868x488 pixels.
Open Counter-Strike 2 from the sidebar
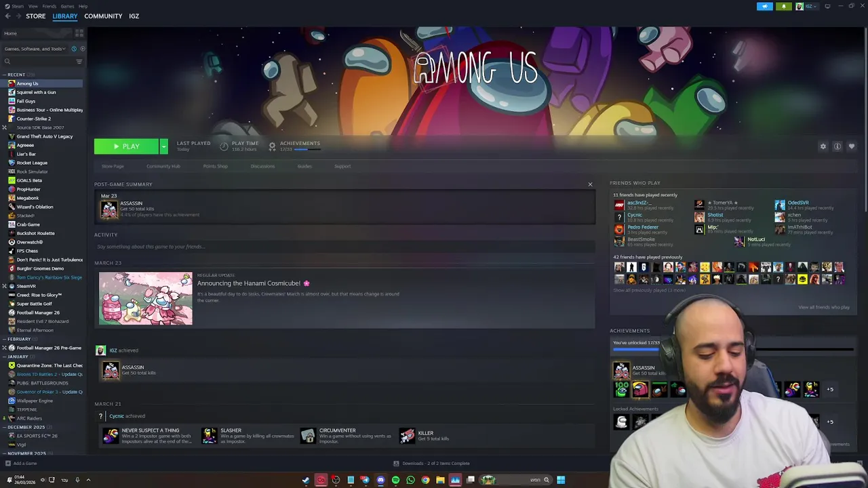33,119
